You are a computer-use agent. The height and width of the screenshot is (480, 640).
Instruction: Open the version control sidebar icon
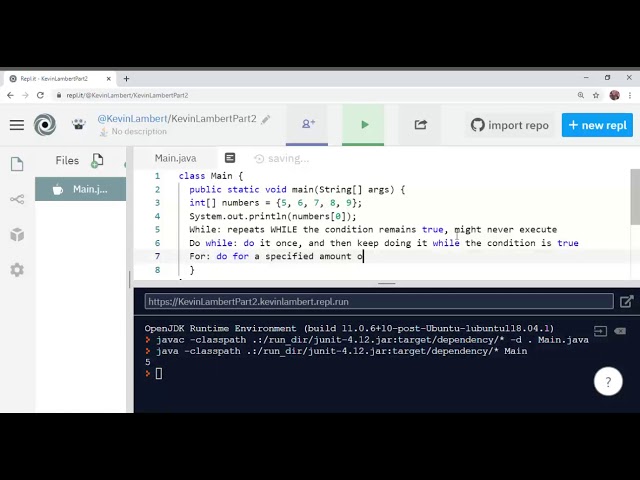pos(17,199)
